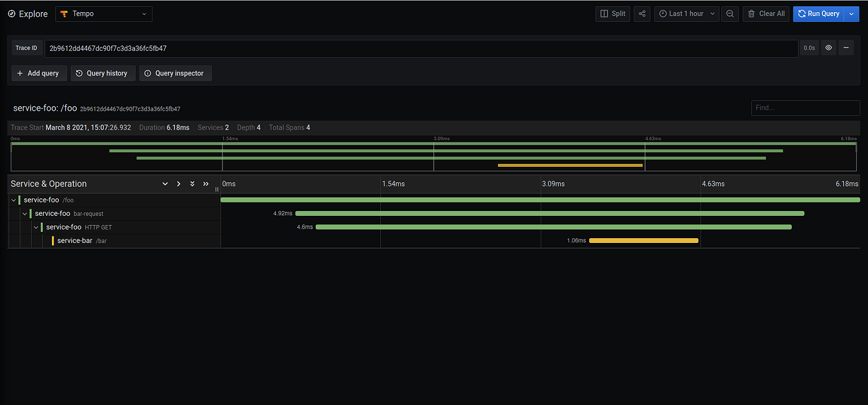
Task: Click the Find search field
Action: point(805,108)
